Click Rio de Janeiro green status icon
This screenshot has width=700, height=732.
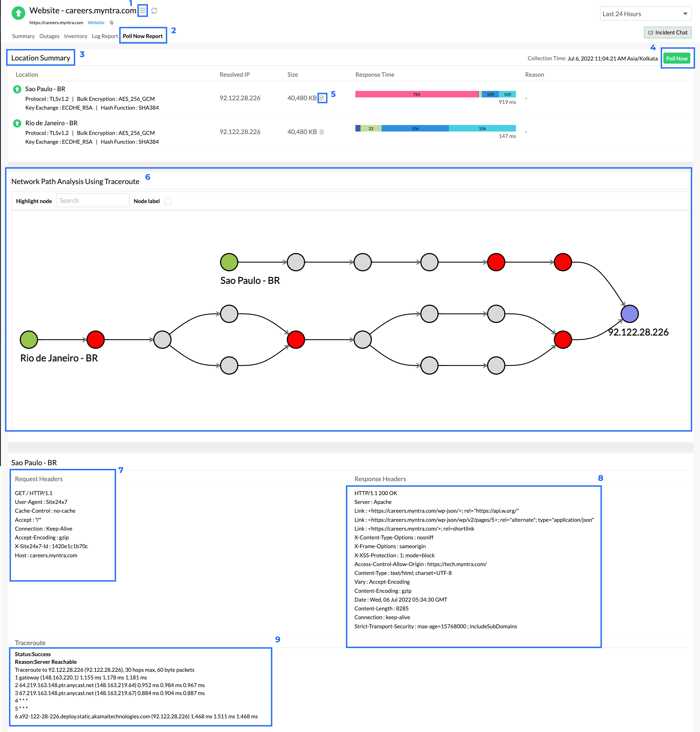(17, 123)
